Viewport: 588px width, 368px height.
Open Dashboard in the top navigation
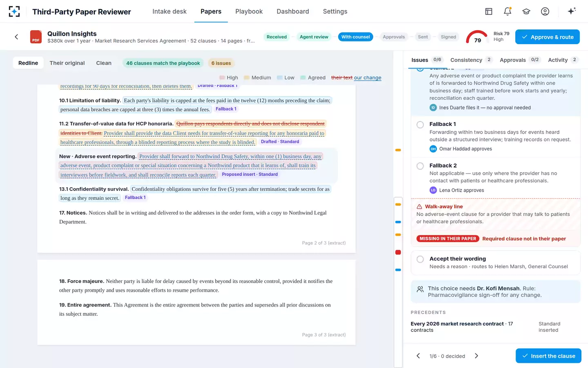pyautogui.click(x=293, y=11)
